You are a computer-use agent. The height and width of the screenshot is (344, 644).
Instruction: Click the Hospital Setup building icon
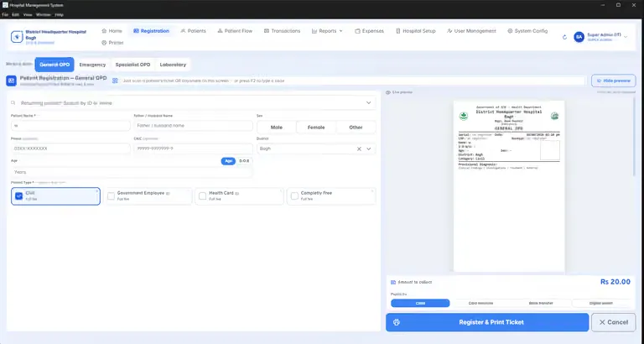[x=398, y=31]
